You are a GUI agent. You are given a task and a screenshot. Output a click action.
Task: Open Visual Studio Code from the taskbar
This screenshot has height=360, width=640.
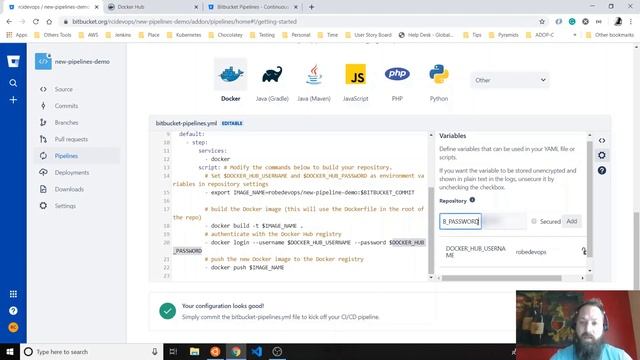[x=257, y=351]
